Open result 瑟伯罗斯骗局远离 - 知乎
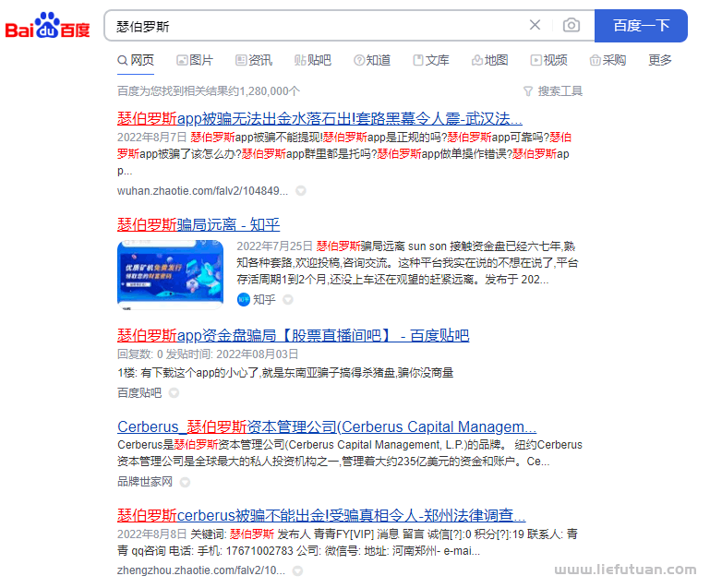 tap(199, 224)
